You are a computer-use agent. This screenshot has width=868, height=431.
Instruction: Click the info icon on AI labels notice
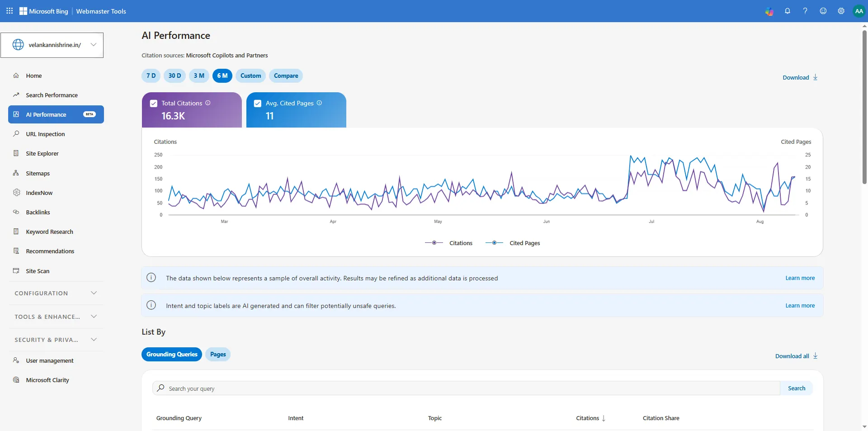(x=151, y=305)
